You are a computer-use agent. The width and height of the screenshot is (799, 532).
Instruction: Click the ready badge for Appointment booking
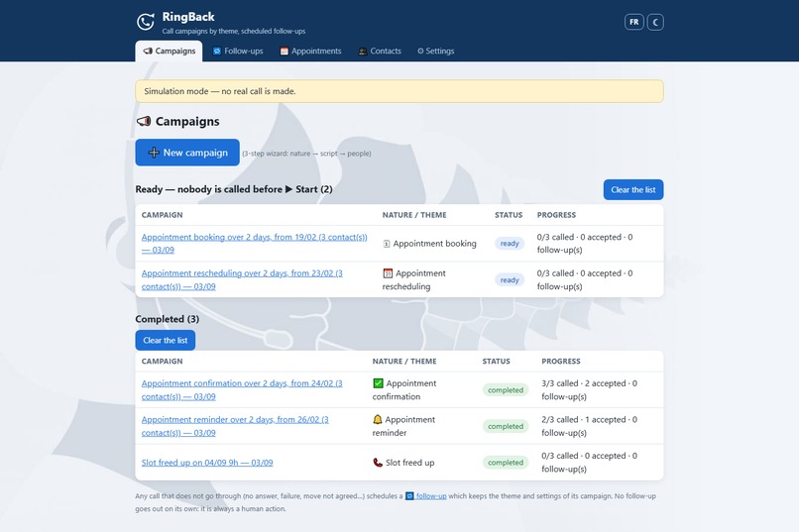tap(510, 244)
